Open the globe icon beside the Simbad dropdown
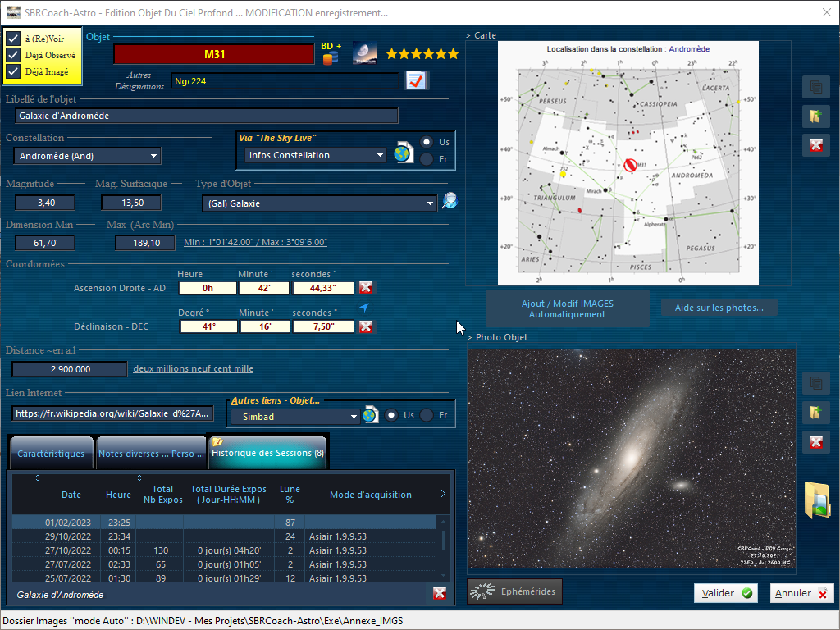The width and height of the screenshot is (840, 630). (371, 415)
